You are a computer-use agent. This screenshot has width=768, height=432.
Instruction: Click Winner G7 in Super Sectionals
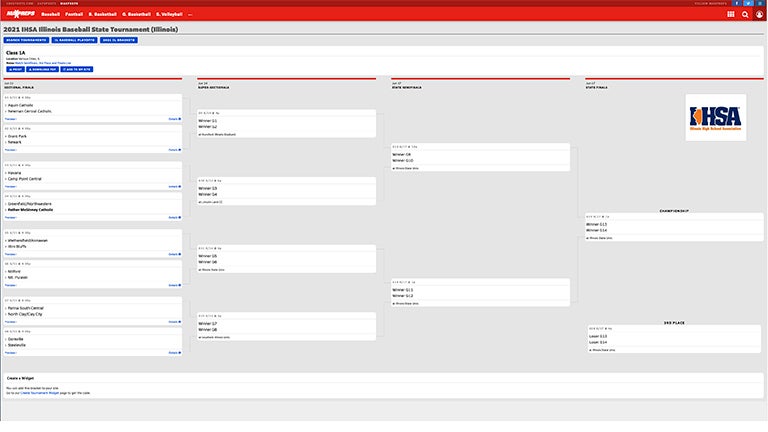pos(208,323)
